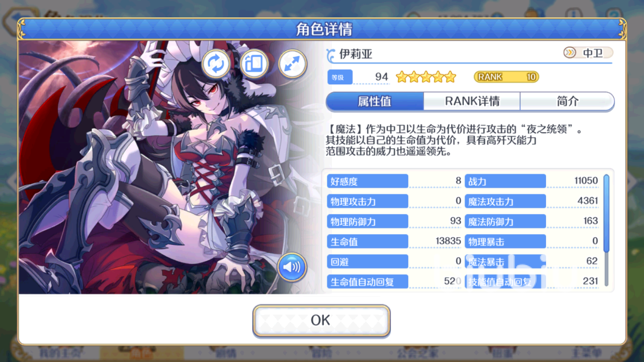
Task: Tap the card view switch icon
Action: click(254, 64)
